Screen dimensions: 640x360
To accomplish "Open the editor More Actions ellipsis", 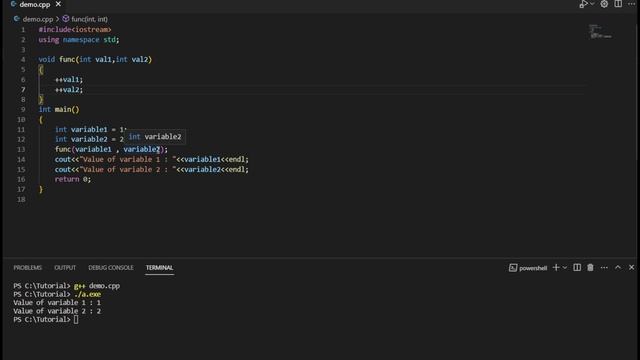I will click(631, 4).
